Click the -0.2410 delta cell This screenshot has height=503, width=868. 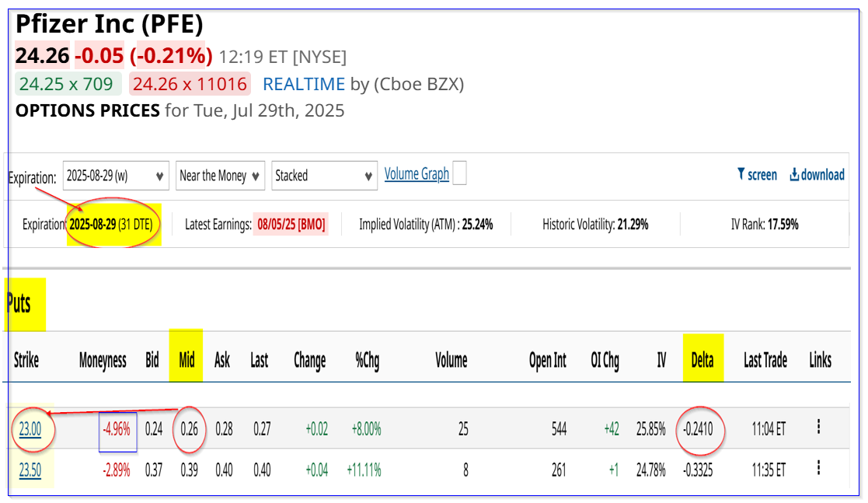698,429
